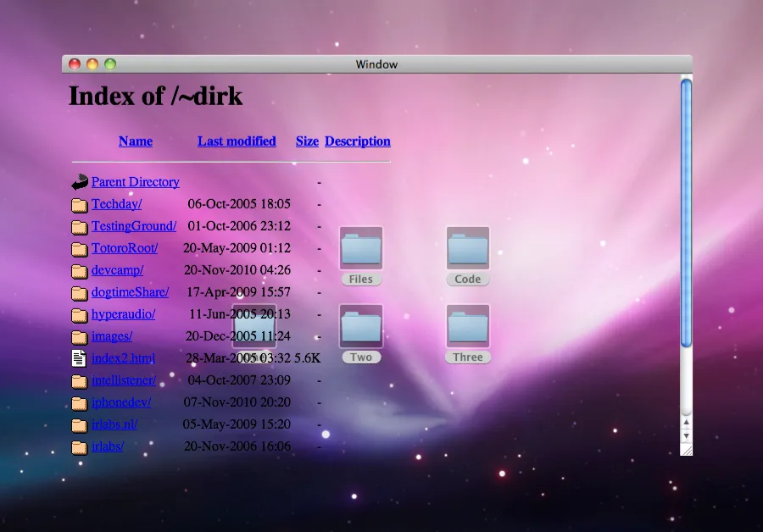Image resolution: width=763 pixels, height=532 pixels.
Task: Click the folder icon beside hyperaudio/
Action: coord(80,316)
